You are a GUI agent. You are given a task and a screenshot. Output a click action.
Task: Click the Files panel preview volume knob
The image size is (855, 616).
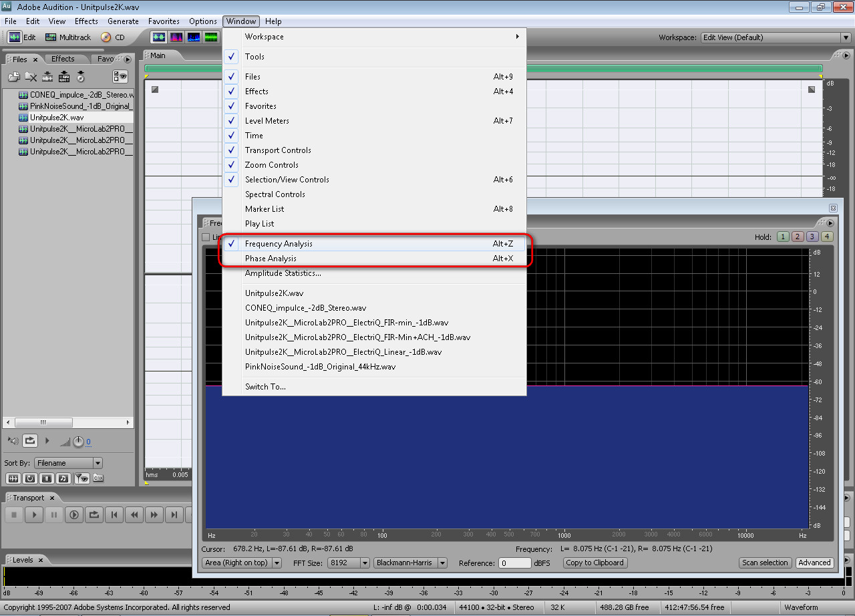coord(78,442)
